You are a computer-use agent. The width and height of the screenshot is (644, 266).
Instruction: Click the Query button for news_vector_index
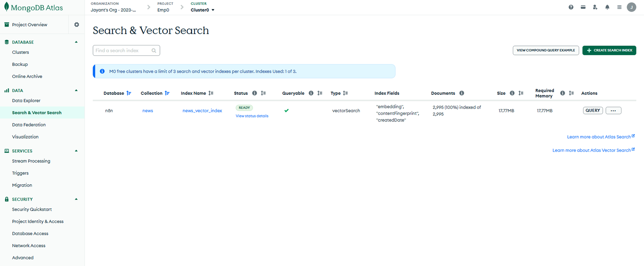coord(593,110)
